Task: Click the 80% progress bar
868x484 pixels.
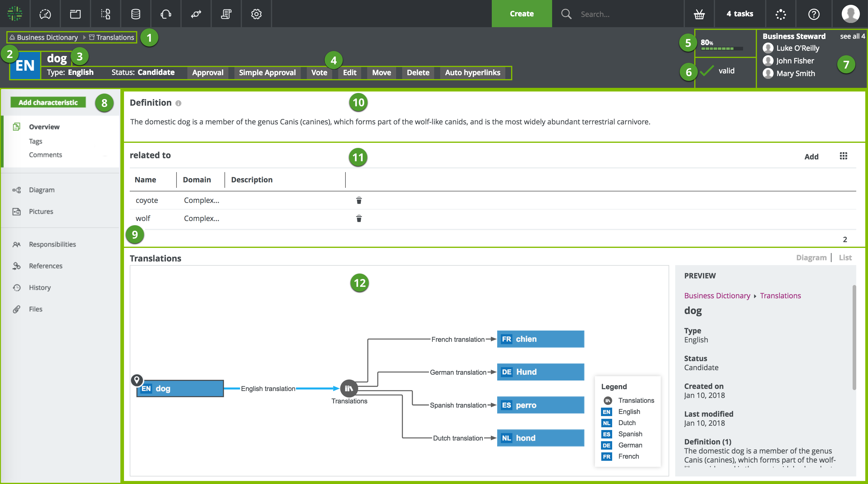Action: (x=722, y=49)
